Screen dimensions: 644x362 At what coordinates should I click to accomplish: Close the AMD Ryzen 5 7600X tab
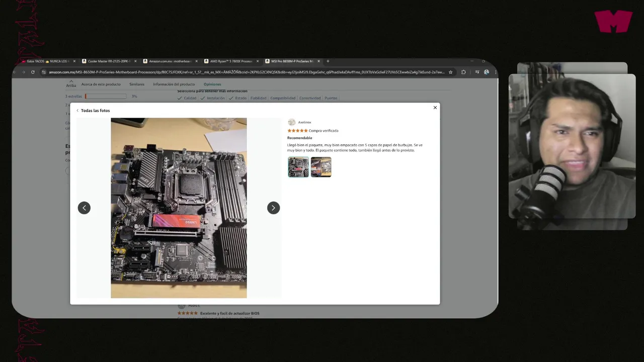pos(258,61)
